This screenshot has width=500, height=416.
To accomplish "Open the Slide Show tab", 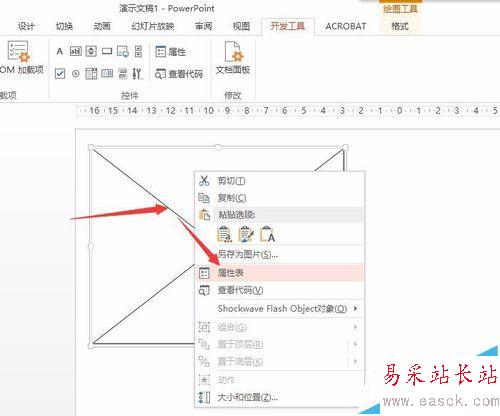I will point(153,26).
